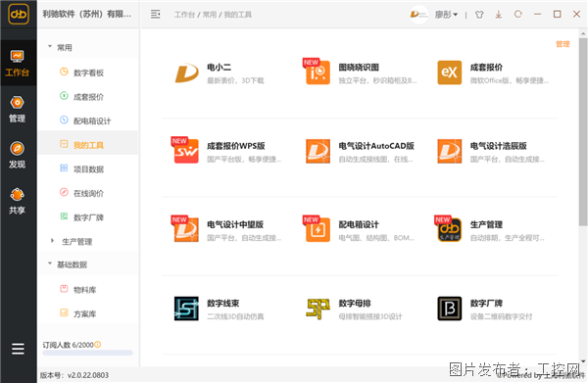
Task: Switch to 管理 in the left rail
Action: [18, 110]
